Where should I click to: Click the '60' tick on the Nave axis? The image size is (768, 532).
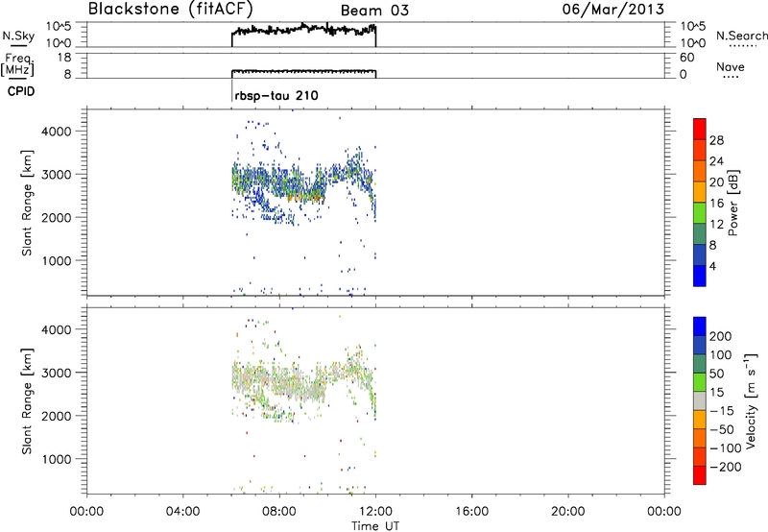click(686, 58)
